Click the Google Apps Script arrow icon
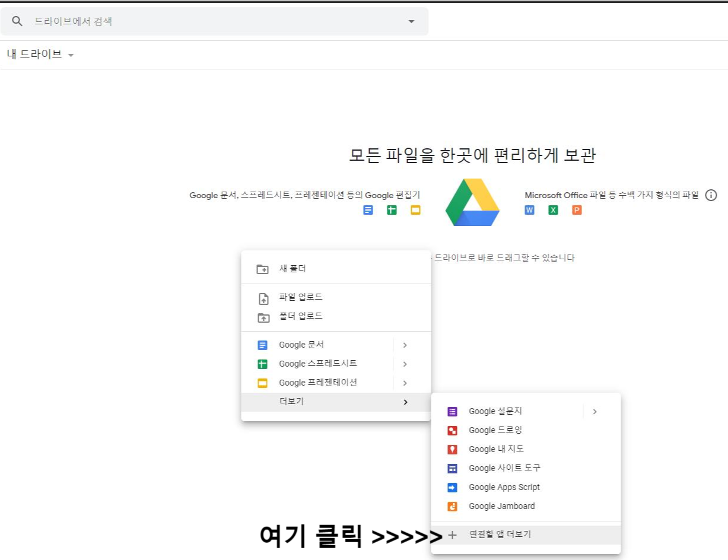Screen dimensions: 728x560 (x=453, y=488)
